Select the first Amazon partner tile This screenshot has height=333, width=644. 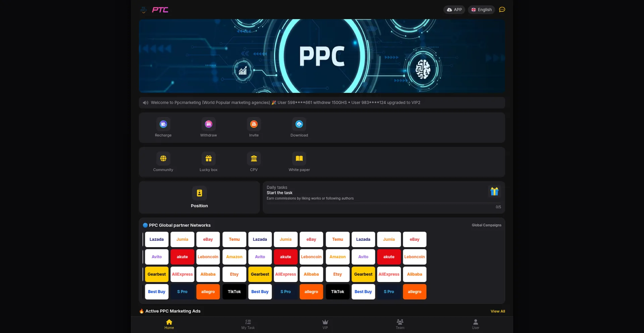[x=234, y=257]
